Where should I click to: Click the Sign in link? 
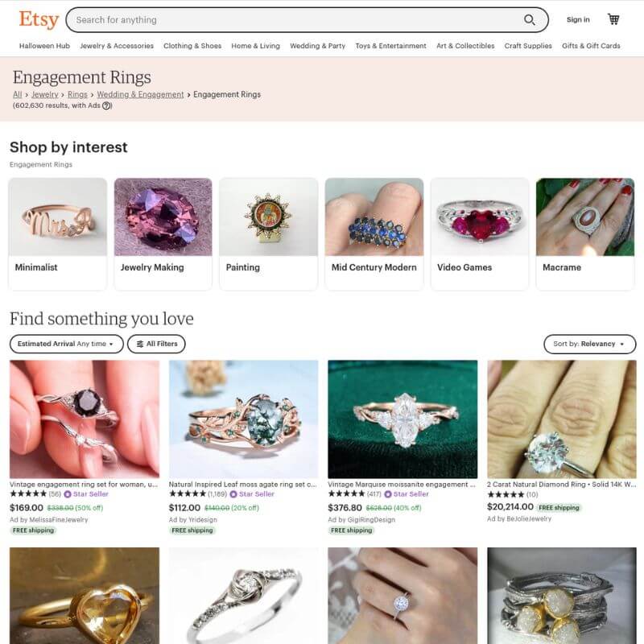[x=578, y=19]
